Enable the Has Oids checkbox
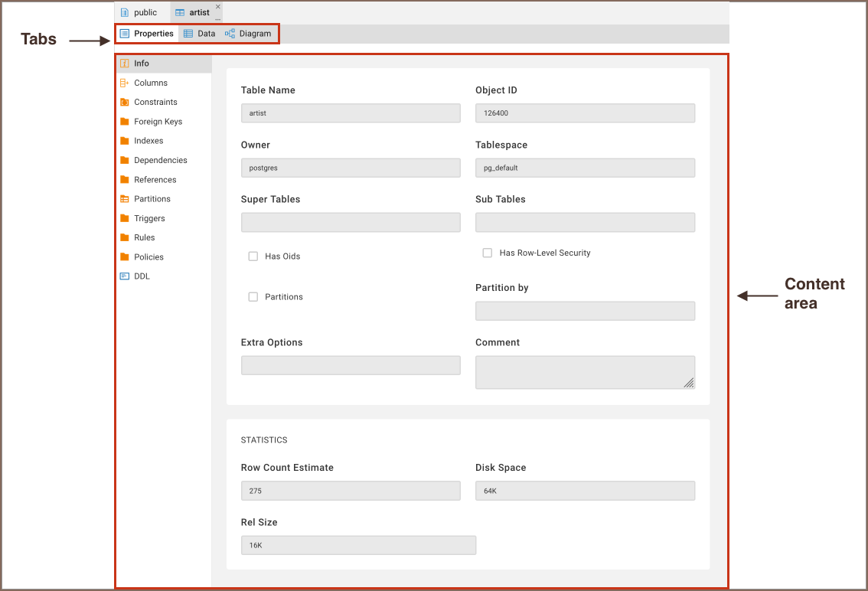The image size is (868, 591). (x=253, y=256)
